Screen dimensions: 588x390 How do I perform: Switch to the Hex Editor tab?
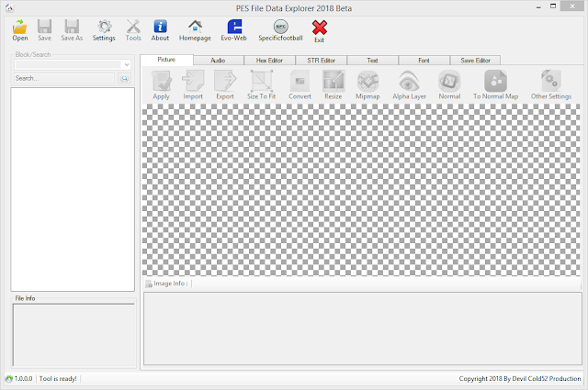tap(269, 61)
